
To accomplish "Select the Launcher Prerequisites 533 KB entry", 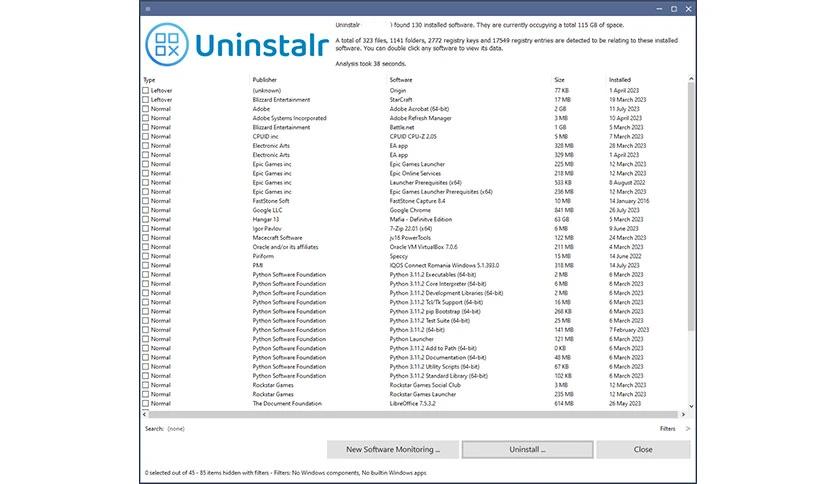I will [x=425, y=182].
